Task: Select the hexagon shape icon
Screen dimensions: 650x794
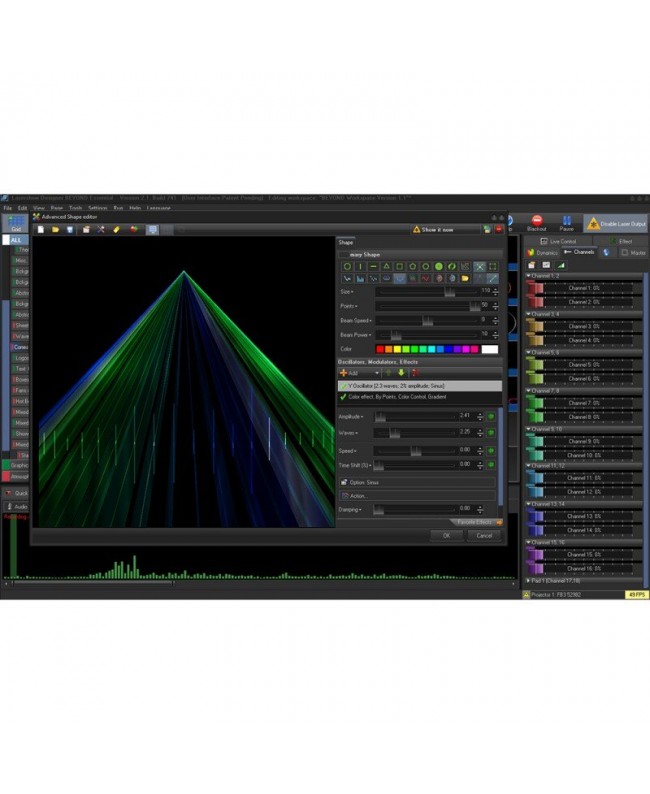Action: (x=426, y=266)
